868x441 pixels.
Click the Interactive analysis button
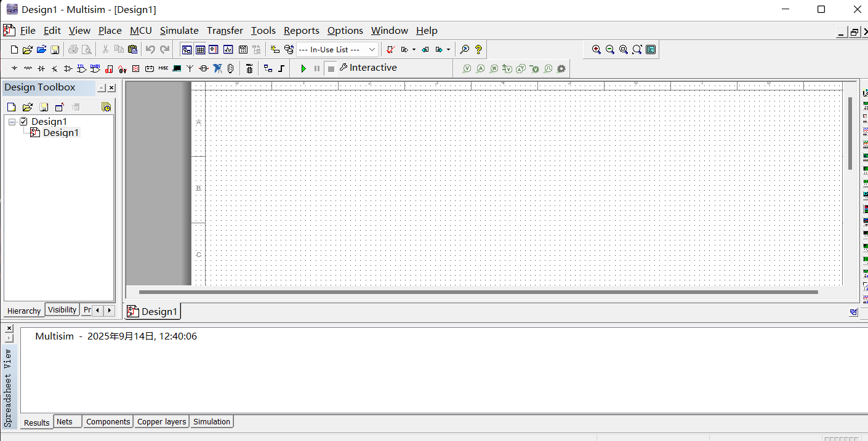pos(368,68)
